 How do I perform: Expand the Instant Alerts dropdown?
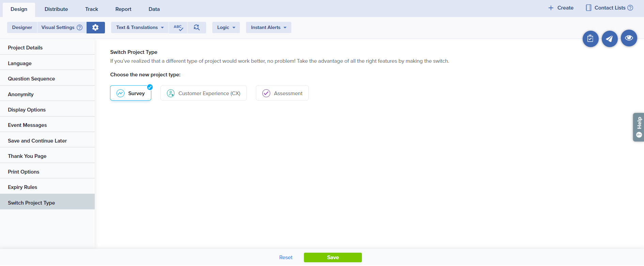[269, 28]
